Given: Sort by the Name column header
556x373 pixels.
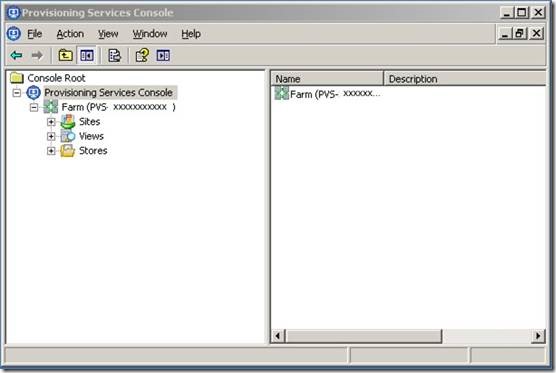Looking at the screenshot, I should (327, 79).
